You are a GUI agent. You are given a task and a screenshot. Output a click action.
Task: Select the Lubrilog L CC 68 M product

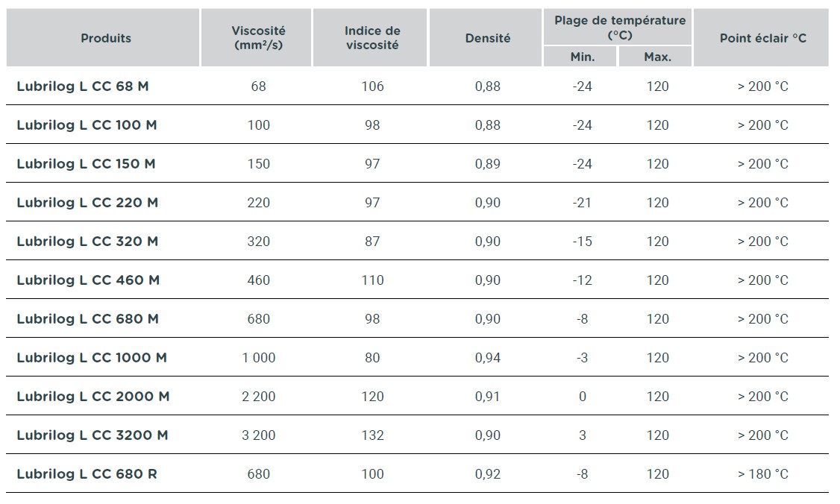coord(83,86)
